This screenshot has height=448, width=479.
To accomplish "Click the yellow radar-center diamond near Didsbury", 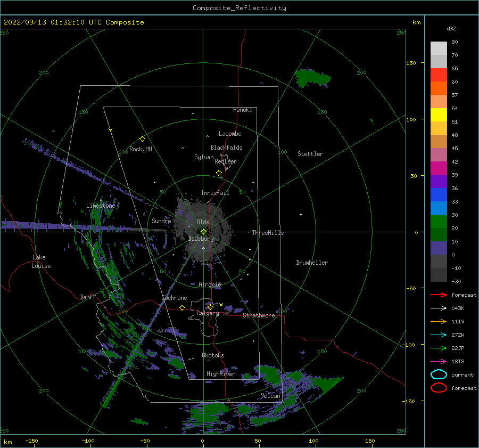I will coord(203,232).
